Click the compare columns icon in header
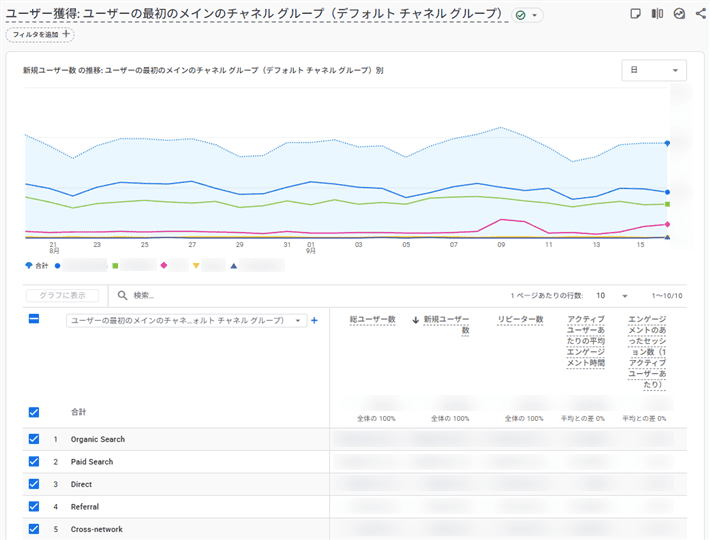This screenshot has width=710, height=540. (657, 14)
